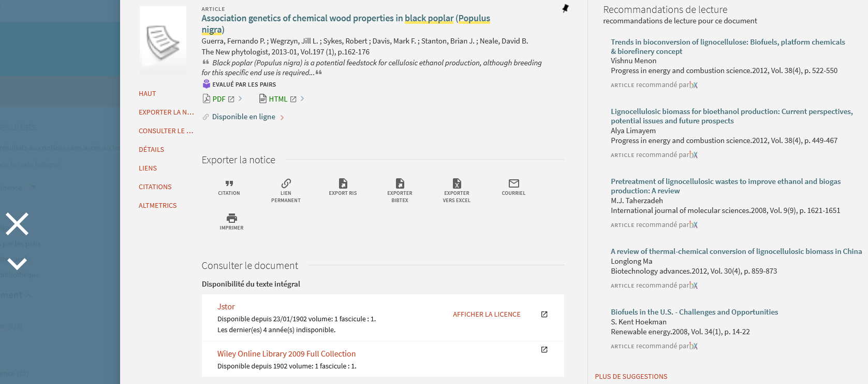Viewport: 868px width, 384px height.
Task: Choose the Exporter BibTeX icon
Action: coord(400,183)
